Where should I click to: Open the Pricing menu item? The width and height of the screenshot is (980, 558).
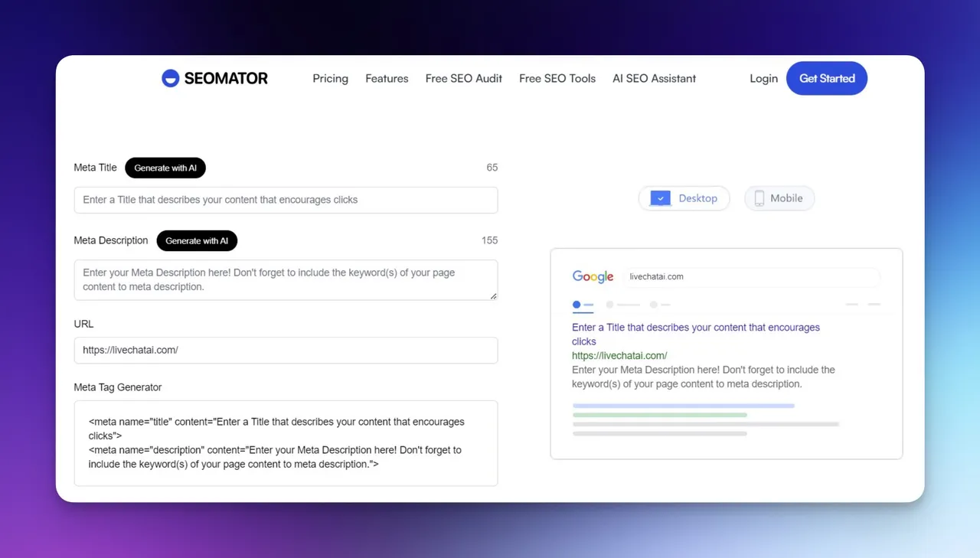(x=331, y=78)
